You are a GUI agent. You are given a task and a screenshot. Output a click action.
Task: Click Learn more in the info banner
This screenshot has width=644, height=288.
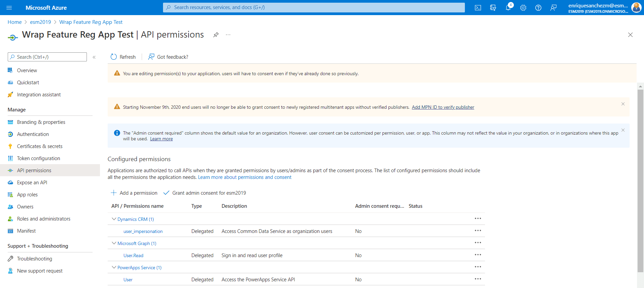[x=161, y=139]
